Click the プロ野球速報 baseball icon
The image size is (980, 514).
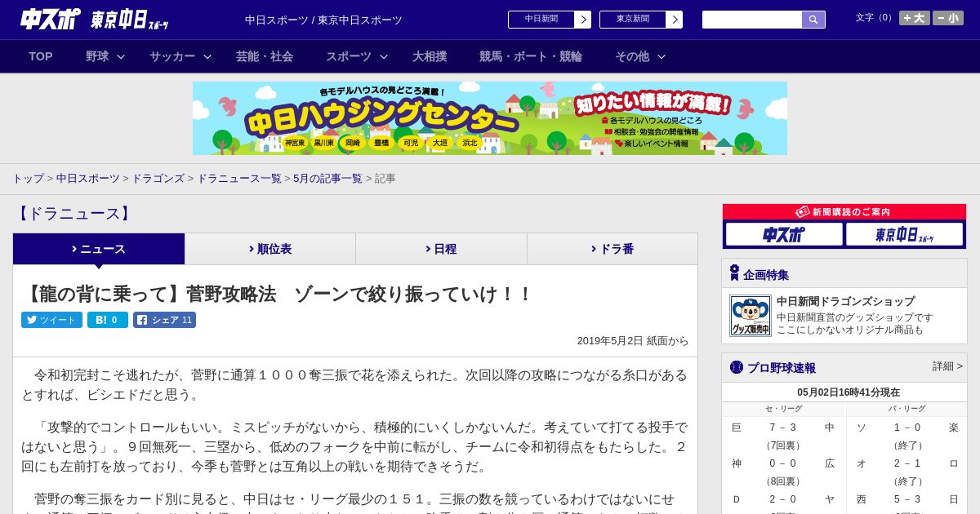click(737, 367)
